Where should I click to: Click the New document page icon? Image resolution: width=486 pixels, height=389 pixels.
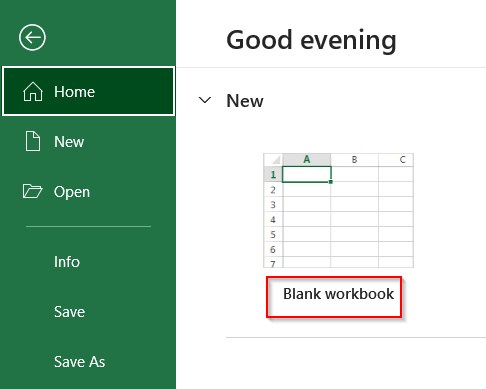coord(33,141)
